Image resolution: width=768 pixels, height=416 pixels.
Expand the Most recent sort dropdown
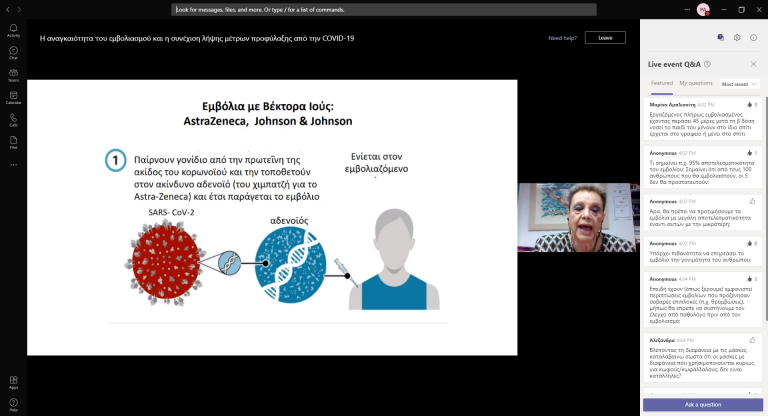pyautogui.click(x=738, y=84)
